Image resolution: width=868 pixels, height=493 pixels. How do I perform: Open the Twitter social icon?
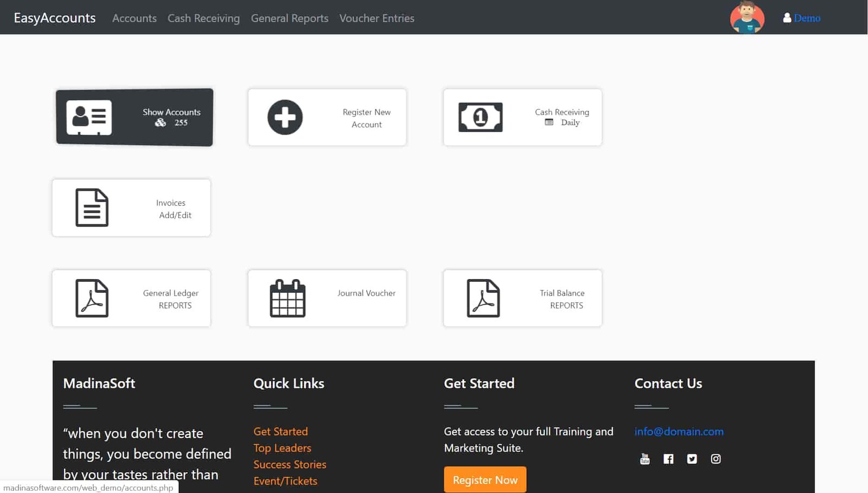[692, 459]
